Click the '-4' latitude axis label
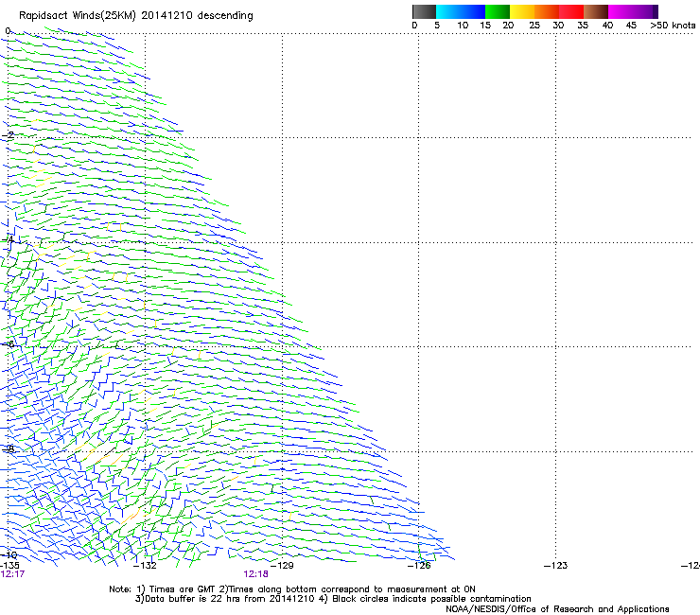 (x=8, y=239)
